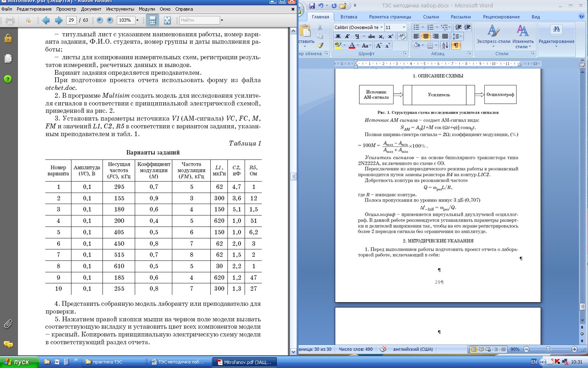
Task: Open the 103% zoom level dropdown
Action: tap(137, 20)
